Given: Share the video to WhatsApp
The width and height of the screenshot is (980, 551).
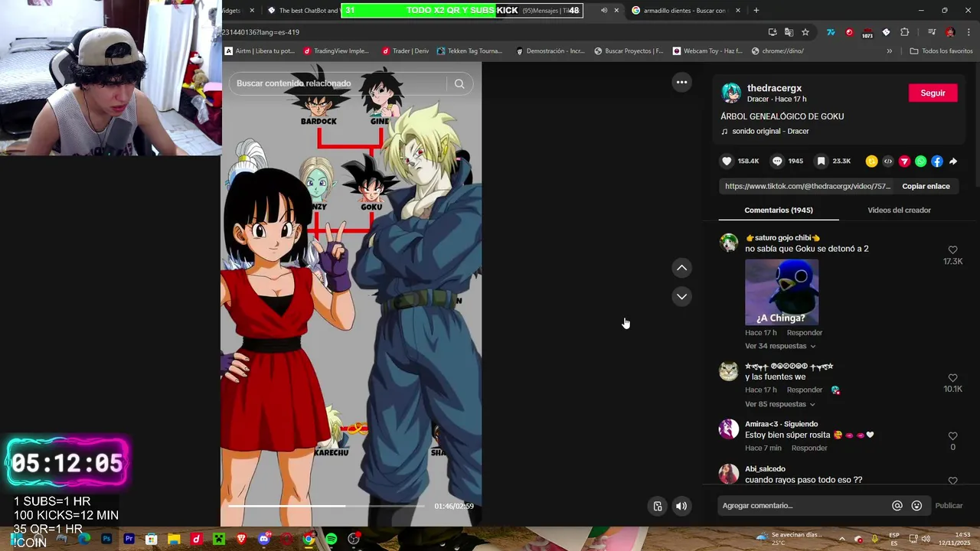Looking at the screenshot, I should pos(921,161).
